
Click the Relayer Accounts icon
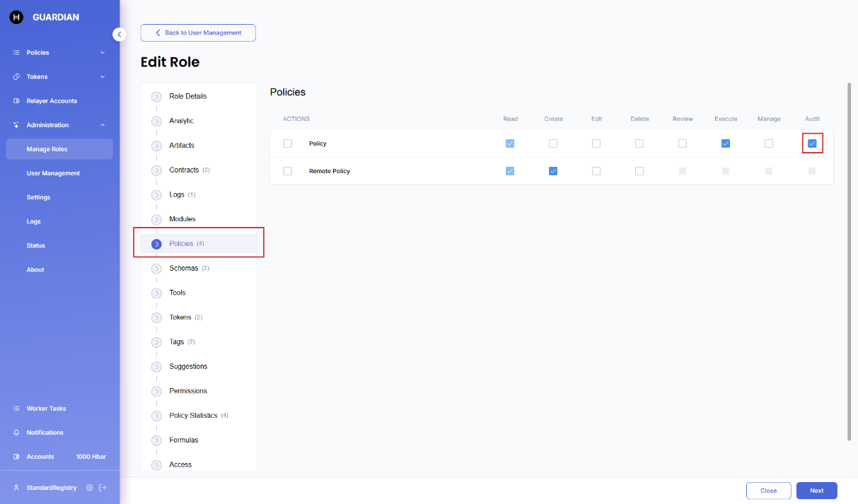point(16,101)
